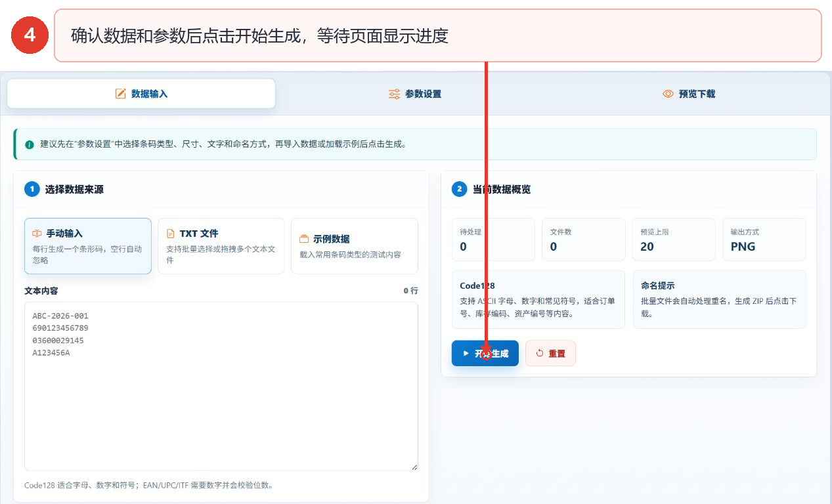Click the 文件数 stat card
The image size is (832, 504).
[584, 240]
